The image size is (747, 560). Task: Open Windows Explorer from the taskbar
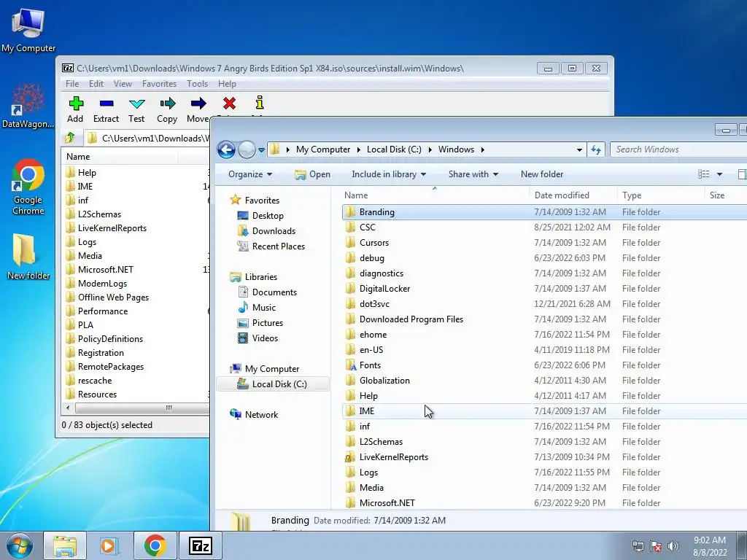tap(65, 545)
